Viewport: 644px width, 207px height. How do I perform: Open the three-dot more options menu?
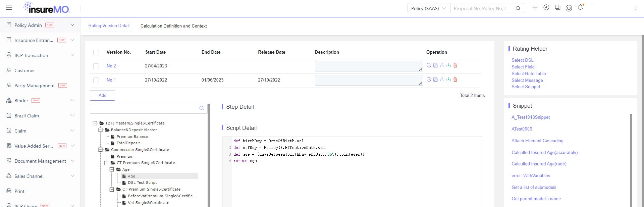(x=636, y=8)
